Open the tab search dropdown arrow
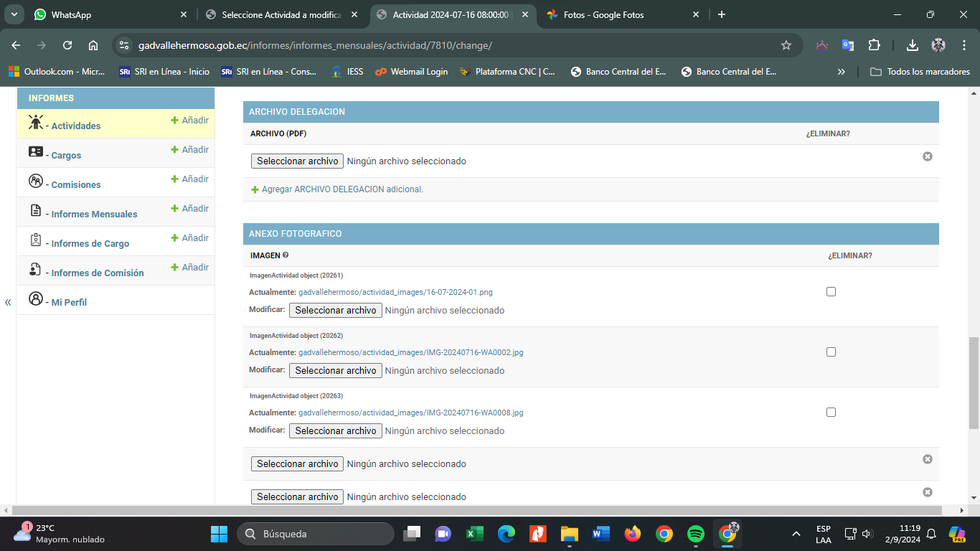 (14, 14)
